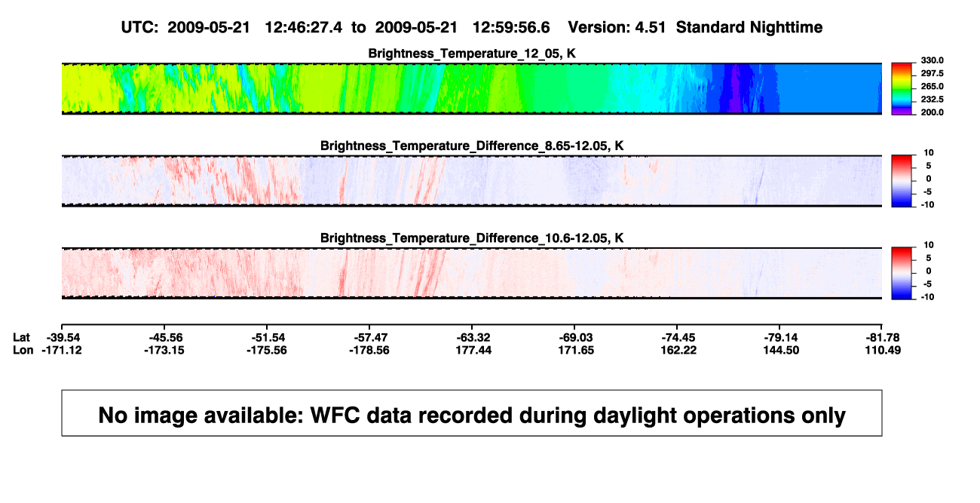This screenshot has height=503, width=980.
Task: Click the 'Version: 4.51 Standard Nighttime' text
Action: (x=695, y=27)
